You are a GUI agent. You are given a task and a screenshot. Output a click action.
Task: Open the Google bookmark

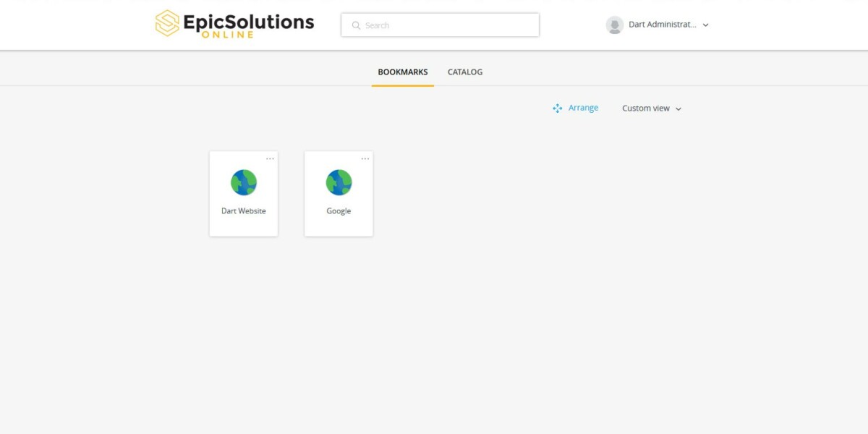point(338,192)
